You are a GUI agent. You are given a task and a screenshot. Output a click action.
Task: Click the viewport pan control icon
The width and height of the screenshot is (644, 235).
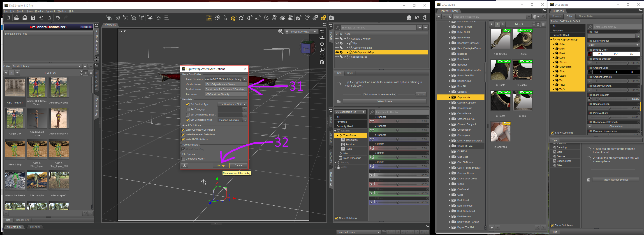pyautogui.click(x=322, y=44)
